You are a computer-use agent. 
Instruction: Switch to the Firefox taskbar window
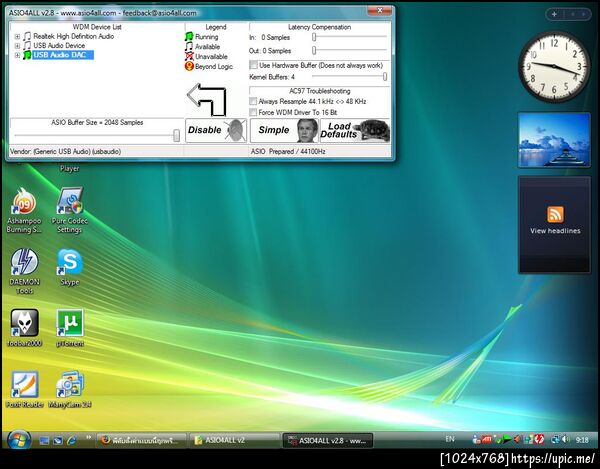coord(141,440)
